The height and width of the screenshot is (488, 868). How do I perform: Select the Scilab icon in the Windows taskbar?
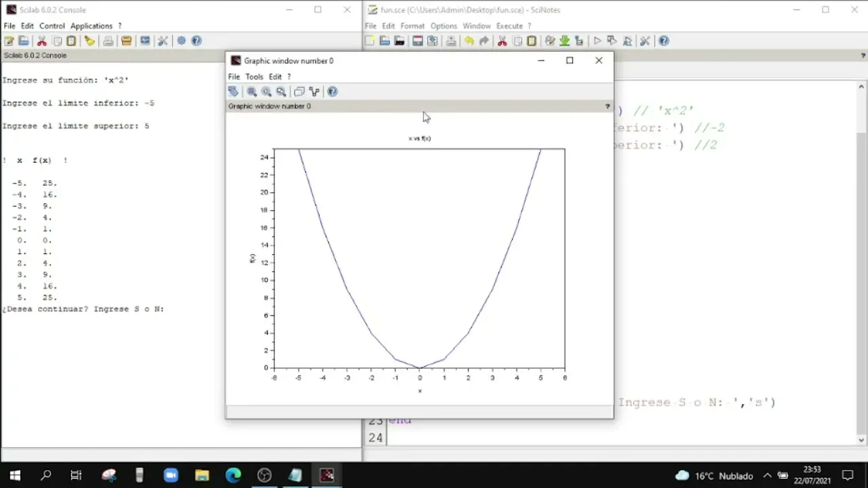327,475
